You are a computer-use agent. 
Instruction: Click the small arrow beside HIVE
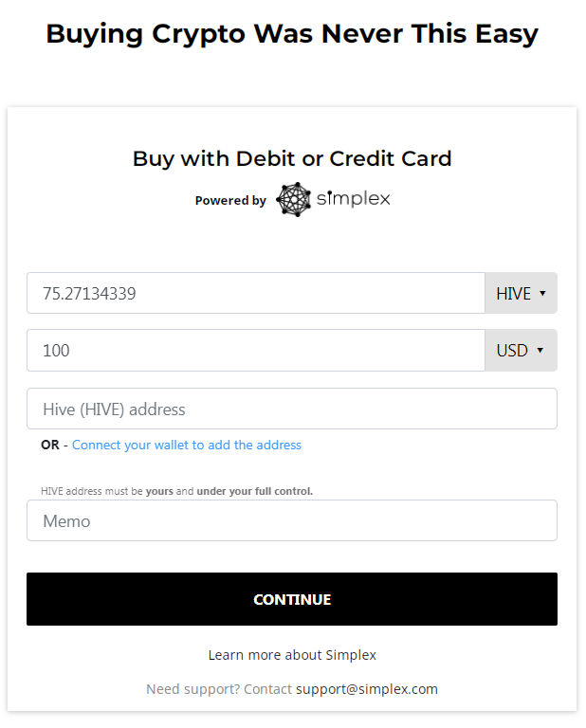(x=542, y=294)
